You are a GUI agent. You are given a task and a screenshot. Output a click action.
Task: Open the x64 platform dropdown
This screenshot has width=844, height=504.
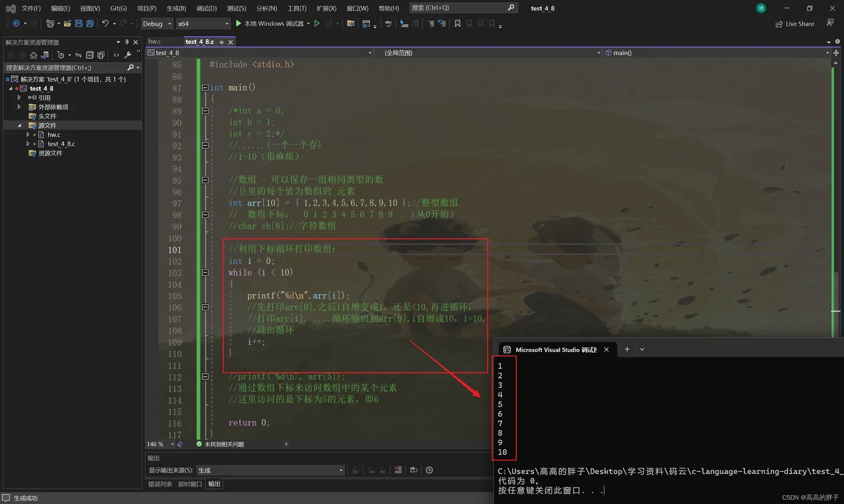[203, 24]
